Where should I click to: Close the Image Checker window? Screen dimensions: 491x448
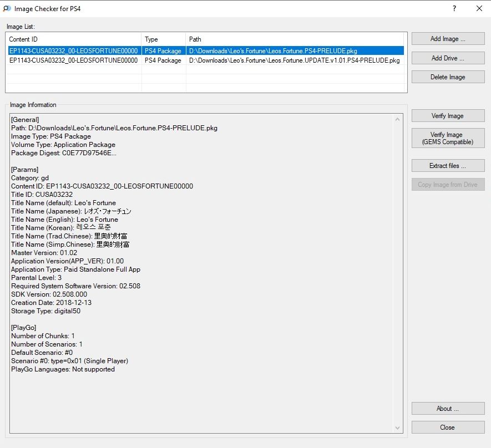click(x=479, y=8)
